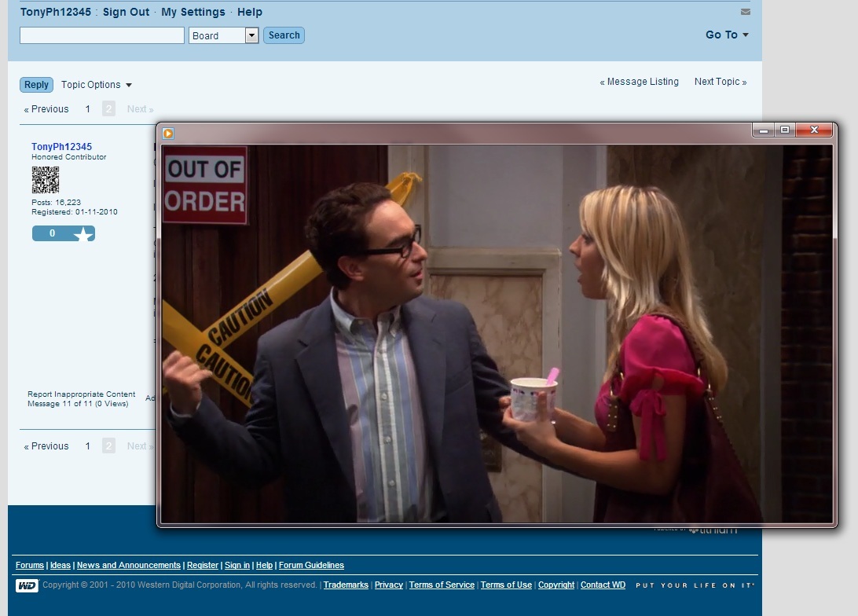
Task: Click the envelope messages icon
Action: pos(746,12)
